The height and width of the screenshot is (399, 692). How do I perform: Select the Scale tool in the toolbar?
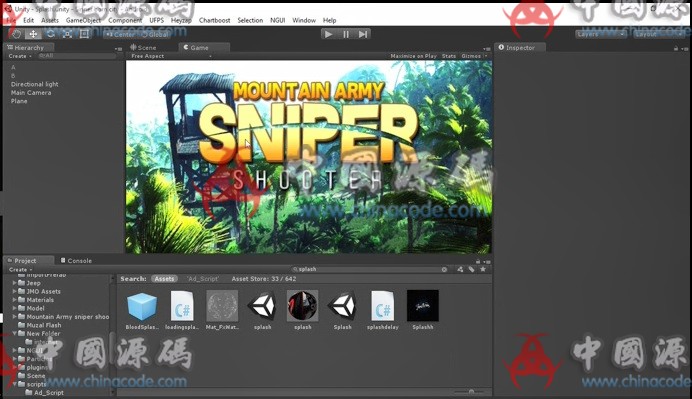[x=67, y=34]
